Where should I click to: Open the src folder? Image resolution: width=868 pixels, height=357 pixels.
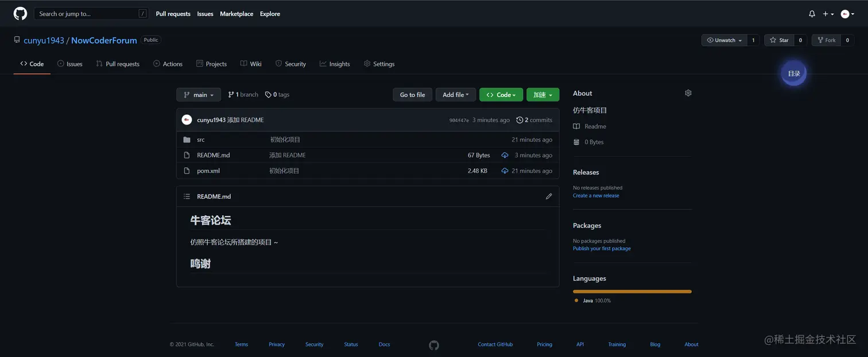coord(200,139)
